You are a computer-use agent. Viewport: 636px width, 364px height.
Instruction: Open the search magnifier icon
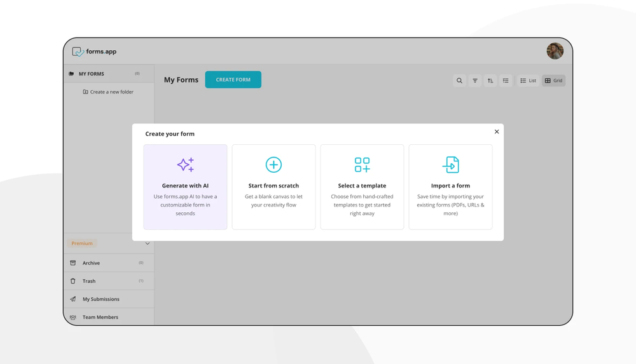click(459, 81)
